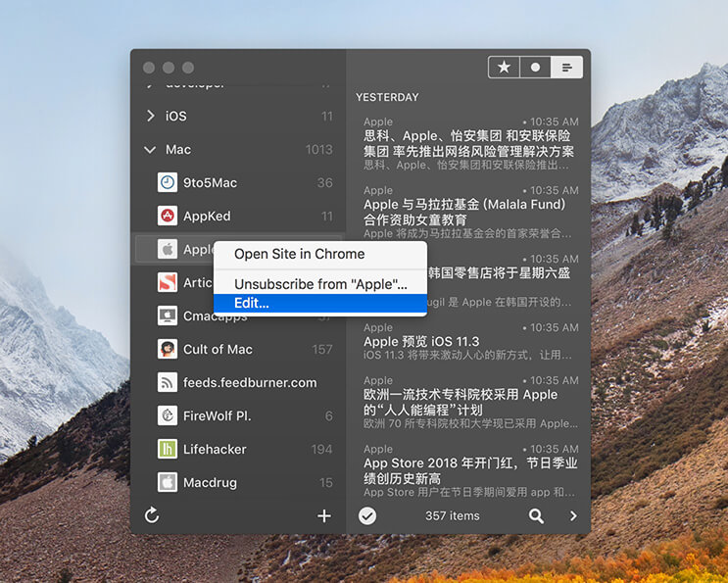Click the iOS folder's 11 count

[327, 116]
